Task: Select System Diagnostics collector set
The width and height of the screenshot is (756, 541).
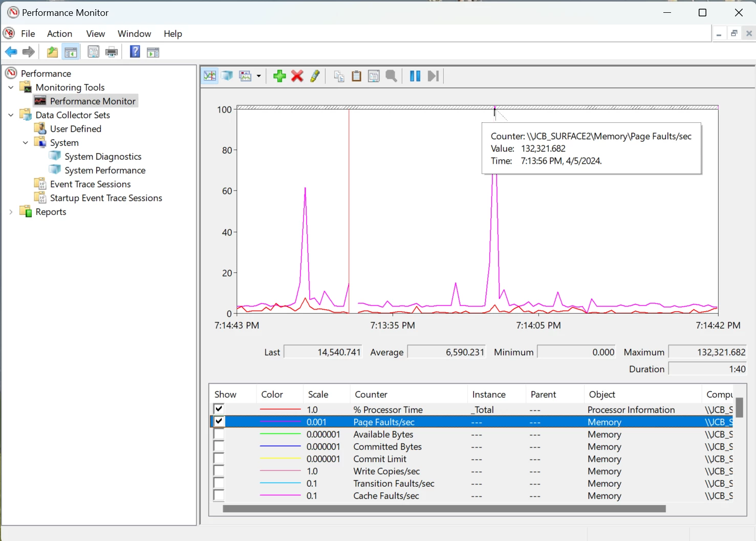Action: 103,157
